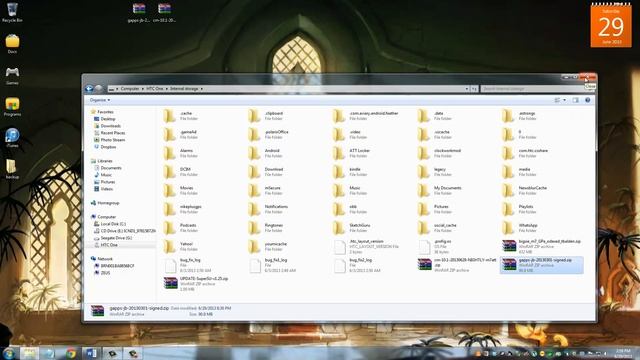Image resolution: width=640 pixels, height=360 pixels.
Task: Open Recycle Bin on the desktop
Action: tap(12, 12)
